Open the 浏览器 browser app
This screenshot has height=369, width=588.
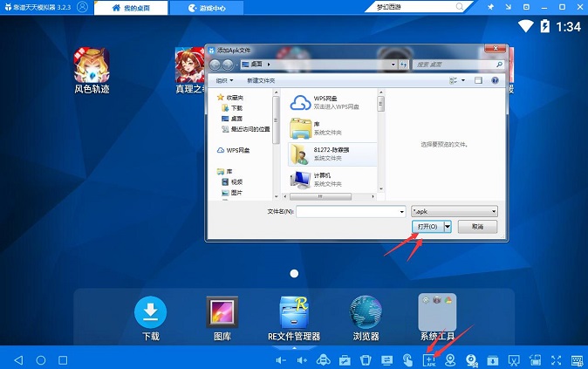point(366,318)
